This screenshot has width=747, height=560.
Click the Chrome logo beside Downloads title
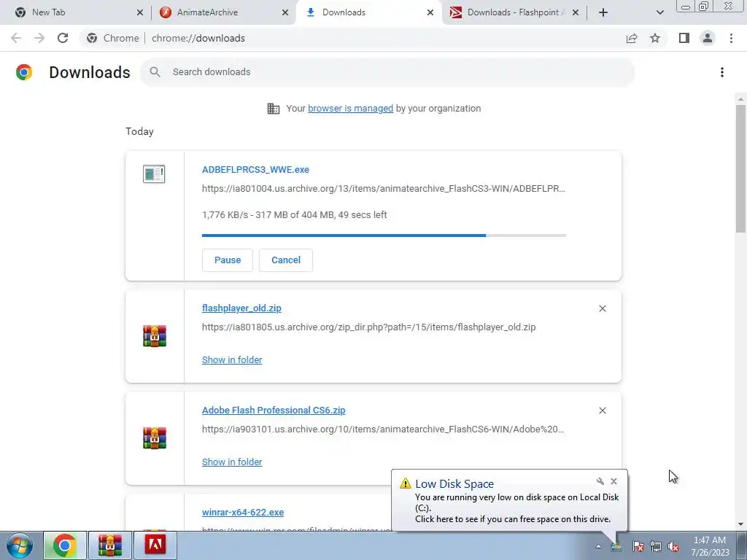click(x=24, y=72)
